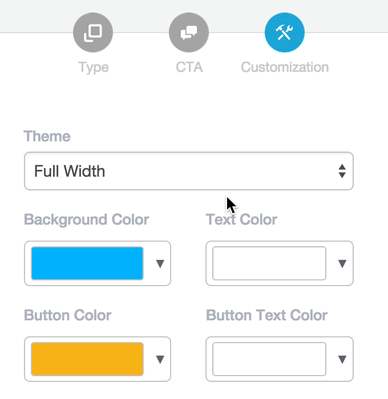This screenshot has width=388, height=399.
Task: Click the white Button Text Color swatch
Action: tap(269, 359)
